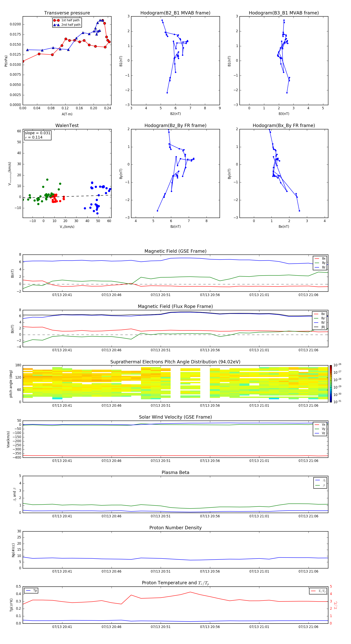Click 'Hodogram(Bz_By FR frame)' title

[175, 125]
